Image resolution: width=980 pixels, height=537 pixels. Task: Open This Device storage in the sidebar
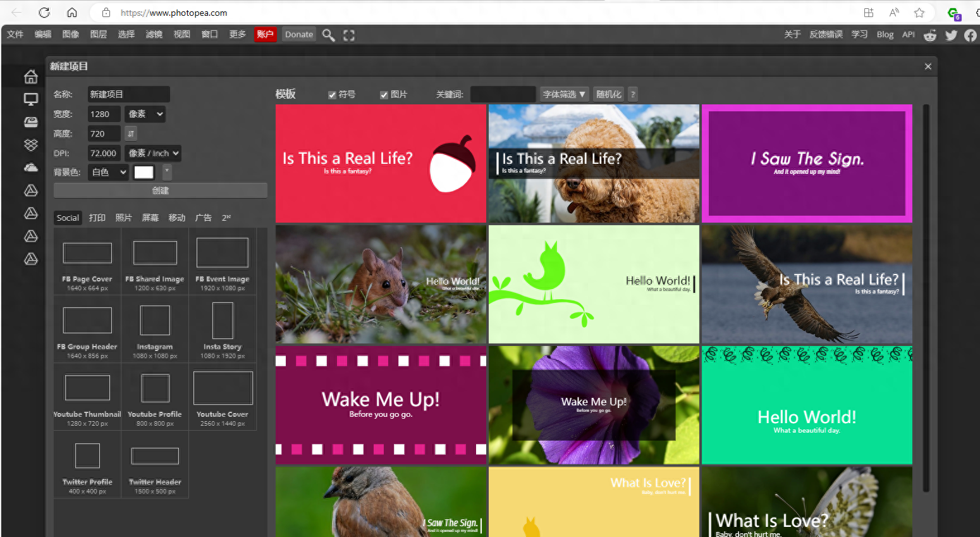pos(31,99)
